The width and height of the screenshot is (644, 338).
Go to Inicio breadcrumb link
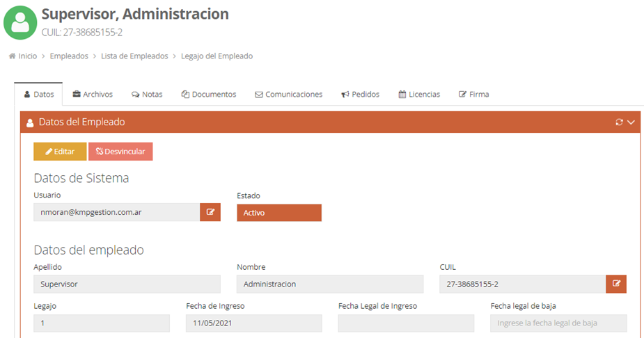[28, 56]
